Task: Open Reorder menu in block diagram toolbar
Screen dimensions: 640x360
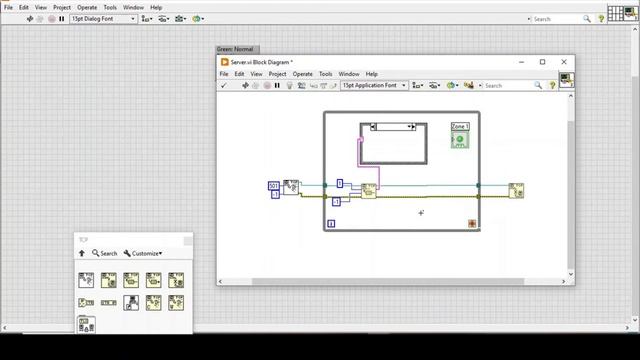Action: point(452,85)
